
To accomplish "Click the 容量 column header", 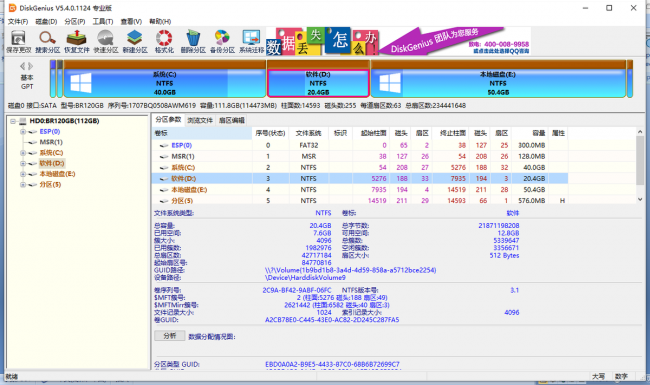I will coord(529,133).
